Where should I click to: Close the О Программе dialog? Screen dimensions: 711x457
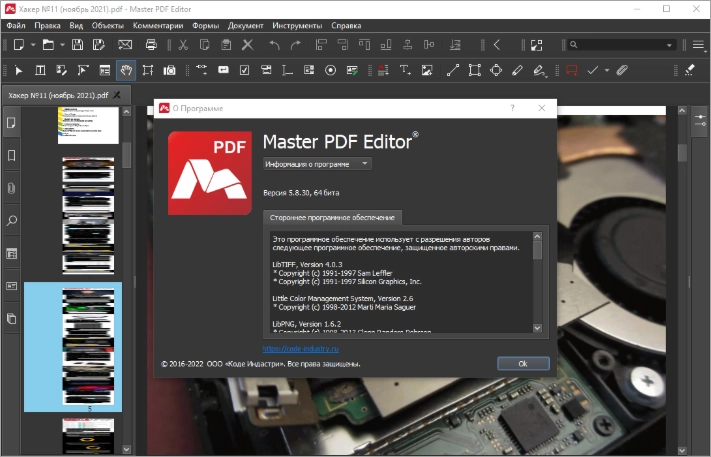click(x=541, y=108)
